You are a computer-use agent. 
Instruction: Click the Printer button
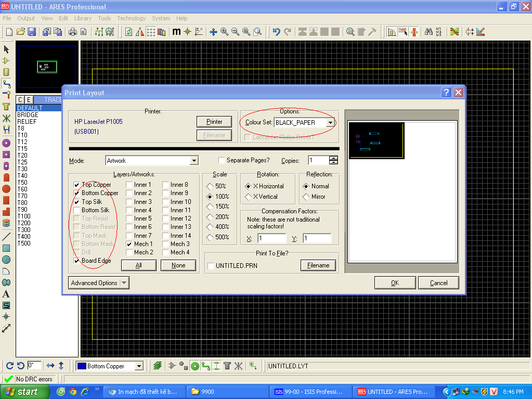click(214, 122)
